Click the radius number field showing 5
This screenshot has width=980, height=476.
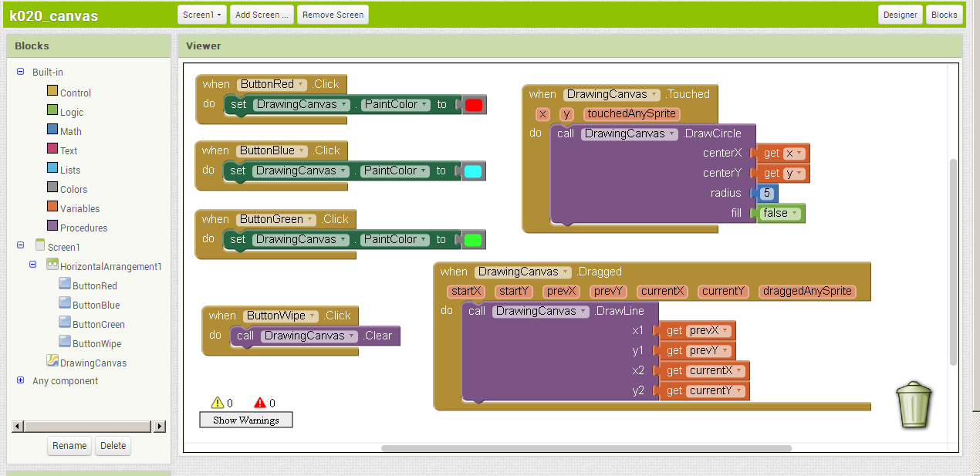(769, 193)
